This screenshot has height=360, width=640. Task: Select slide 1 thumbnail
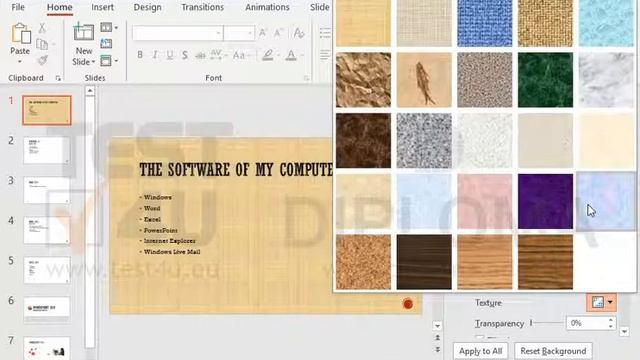click(x=47, y=110)
